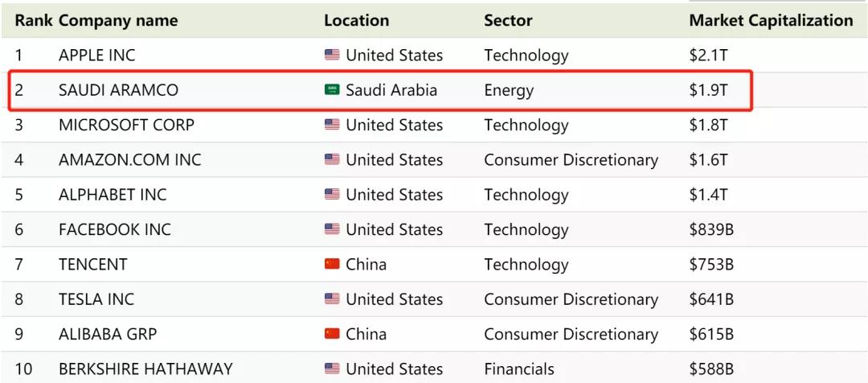Click Tencent's $753B market cap value
Viewport: 868px width, 383px height.
pyautogui.click(x=711, y=265)
